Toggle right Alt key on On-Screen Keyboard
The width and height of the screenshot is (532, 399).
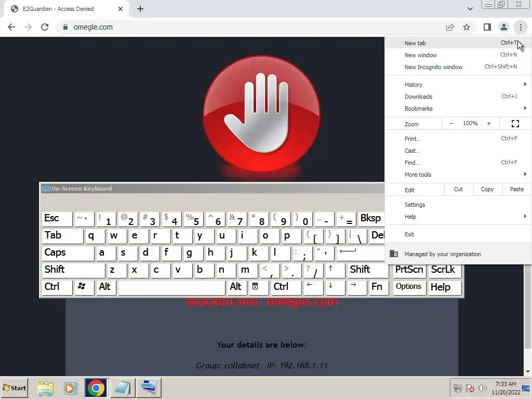tap(237, 287)
